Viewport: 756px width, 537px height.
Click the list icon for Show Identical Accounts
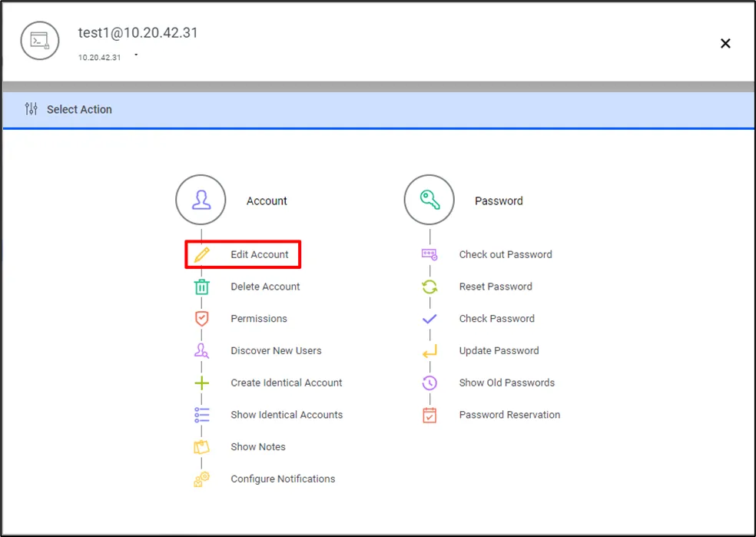tap(202, 415)
